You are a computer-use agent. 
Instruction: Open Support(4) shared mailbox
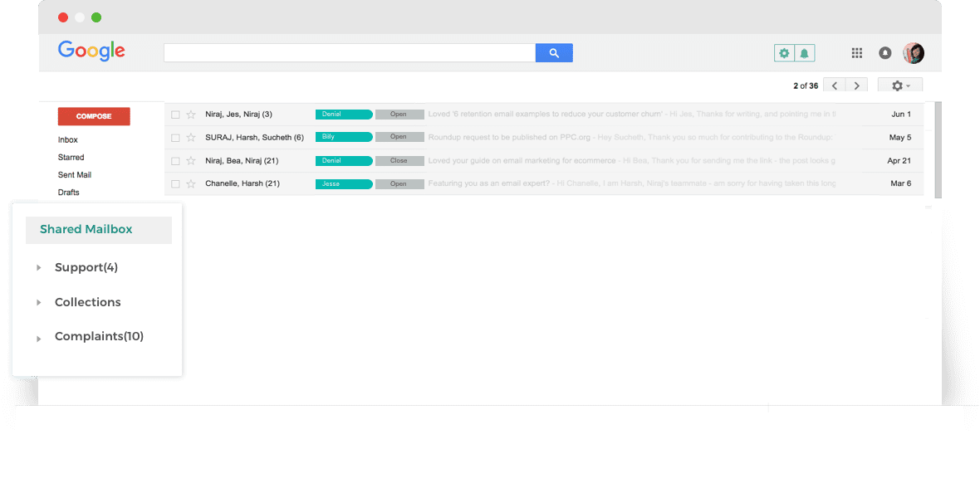[x=86, y=267]
